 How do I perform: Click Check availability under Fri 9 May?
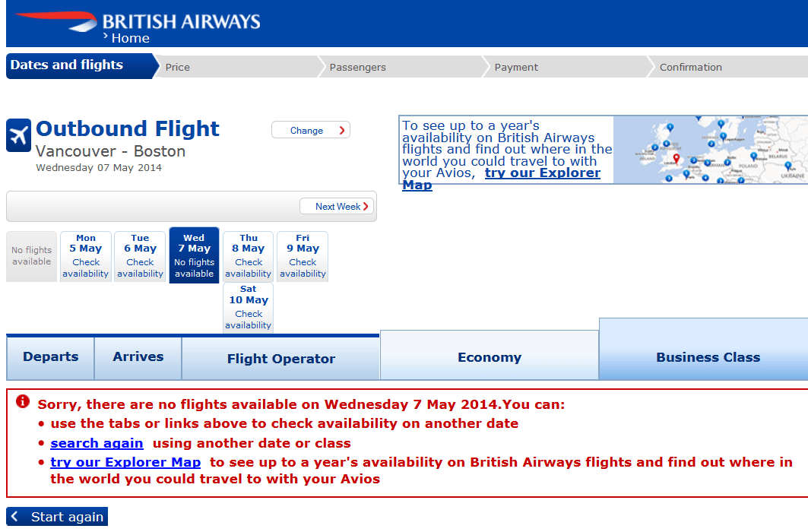[x=302, y=268]
